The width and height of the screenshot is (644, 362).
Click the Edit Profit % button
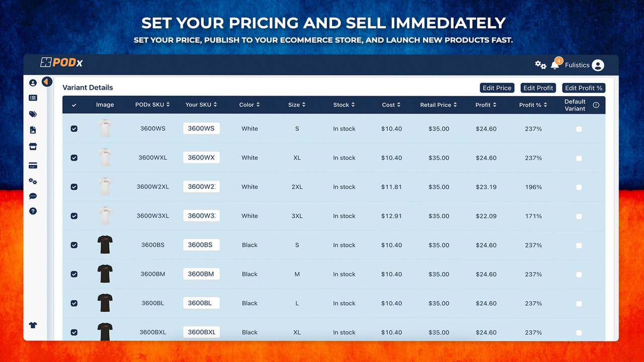point(583,87)
